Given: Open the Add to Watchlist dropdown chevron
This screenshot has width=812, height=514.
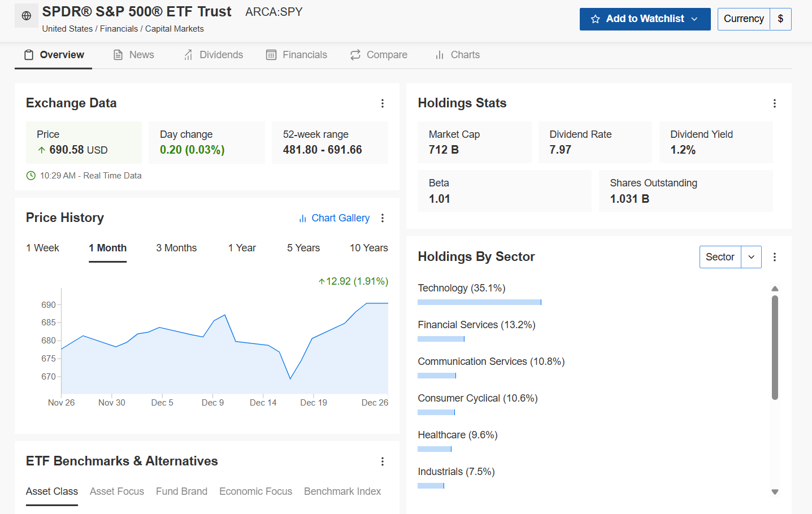Looking at the screenshot, I should pyautogui.click(x=694, y=19).
